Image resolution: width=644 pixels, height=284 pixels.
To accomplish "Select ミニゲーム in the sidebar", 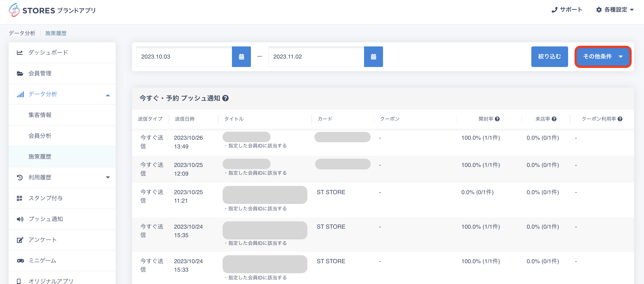I will click(42, 260).
